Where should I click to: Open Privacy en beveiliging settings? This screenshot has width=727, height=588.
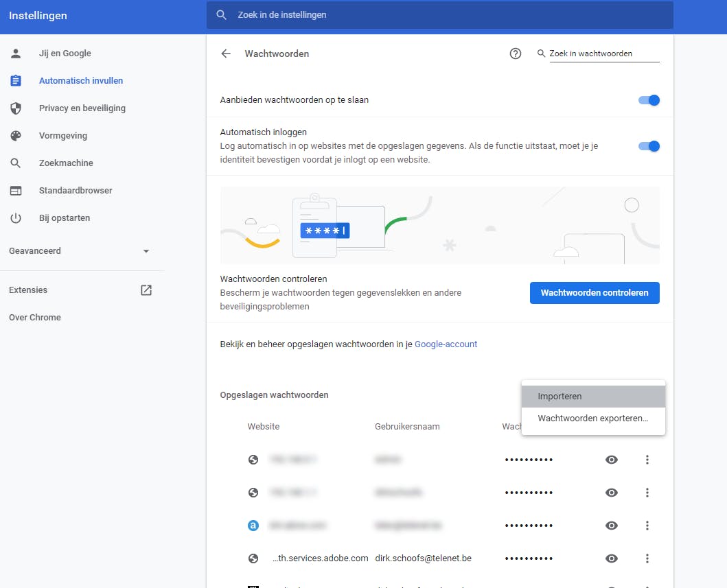pyautogui.click(x=82, y=108)
